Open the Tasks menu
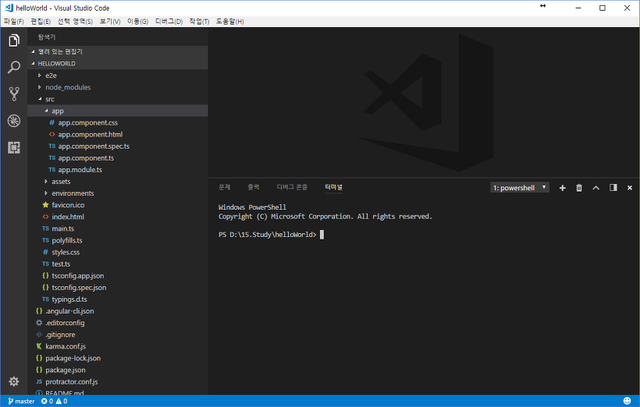 click(x=199, y=21)
